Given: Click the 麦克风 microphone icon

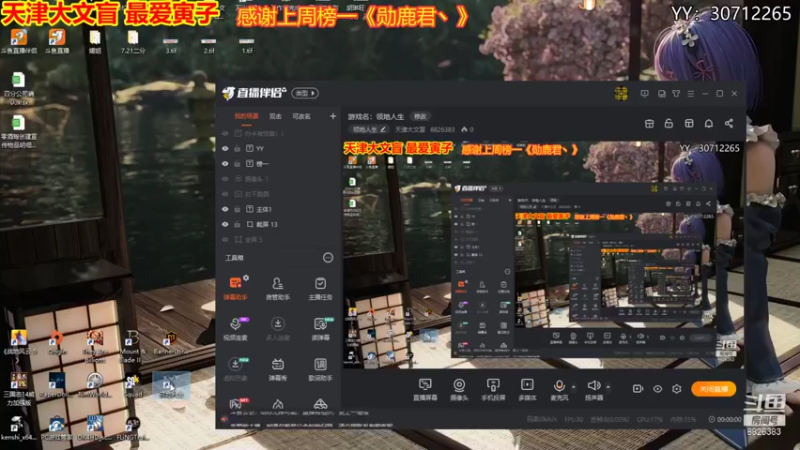Looking at the screenshot, I should [x=559, y=386].
